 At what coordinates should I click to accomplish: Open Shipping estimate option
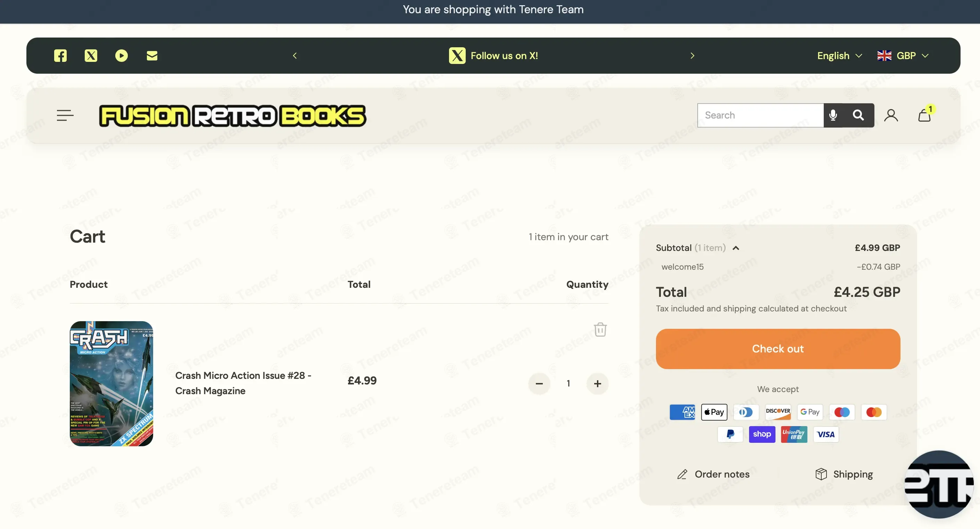(x=844, y=474)
